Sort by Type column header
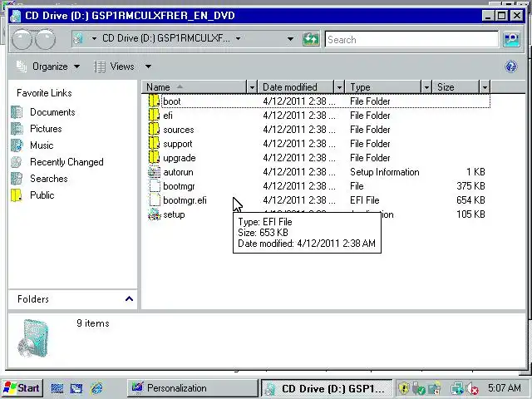 [x=384, y=87]
